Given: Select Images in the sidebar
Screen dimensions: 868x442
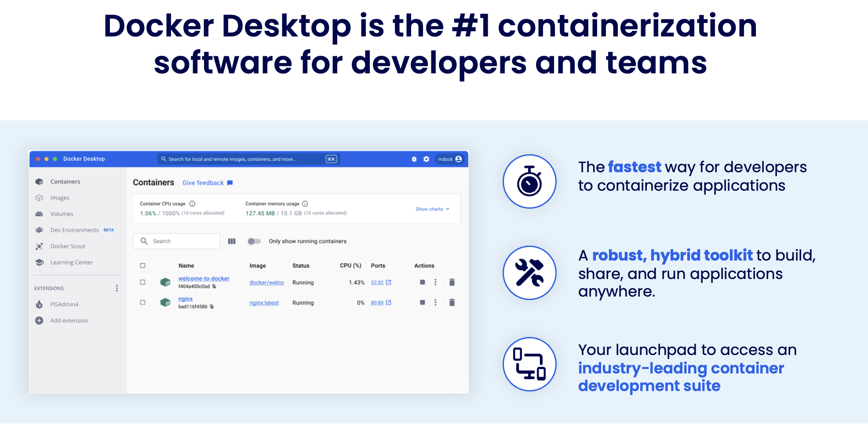Looking at the screenshot, I should [x=60, y=198].
